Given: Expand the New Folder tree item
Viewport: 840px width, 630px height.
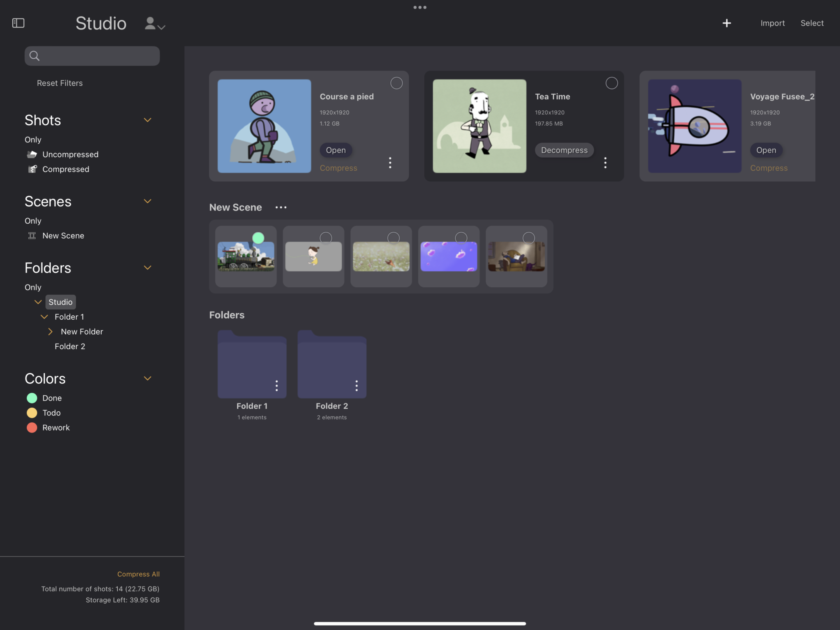Looking at the screenshot, I should click(50, 331).
